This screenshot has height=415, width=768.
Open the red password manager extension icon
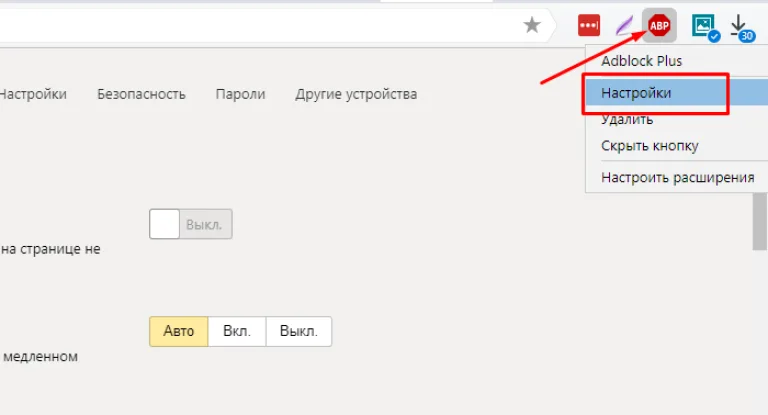click(x=589, y=25)
